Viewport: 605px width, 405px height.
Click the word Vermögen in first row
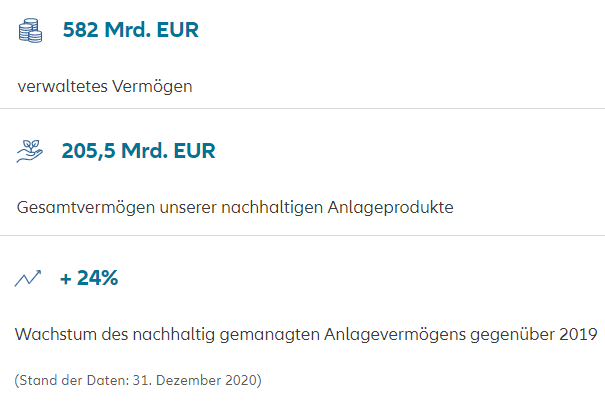[152, 86]
